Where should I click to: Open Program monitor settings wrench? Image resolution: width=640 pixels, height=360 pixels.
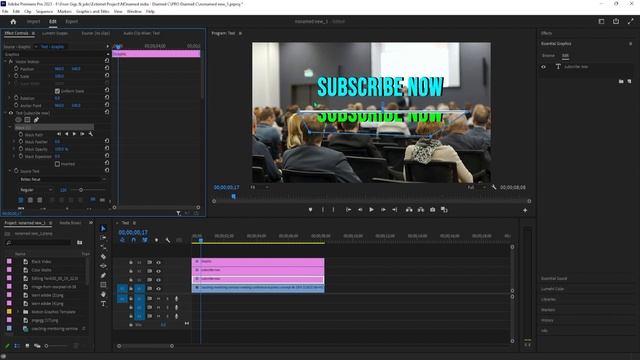494,187
